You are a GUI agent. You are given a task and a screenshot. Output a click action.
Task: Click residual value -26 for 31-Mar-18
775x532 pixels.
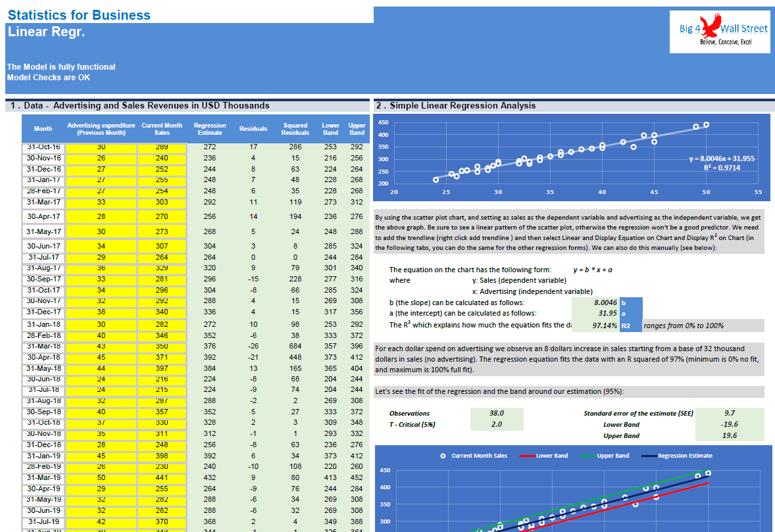click(x=253, y=347)
